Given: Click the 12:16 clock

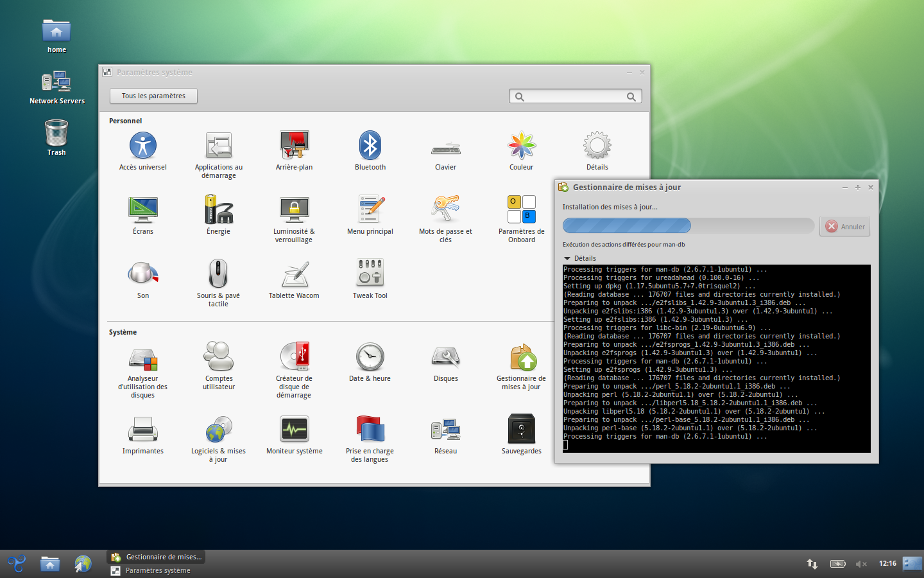Looking at the screenshot, I should [x=887, y=563].
